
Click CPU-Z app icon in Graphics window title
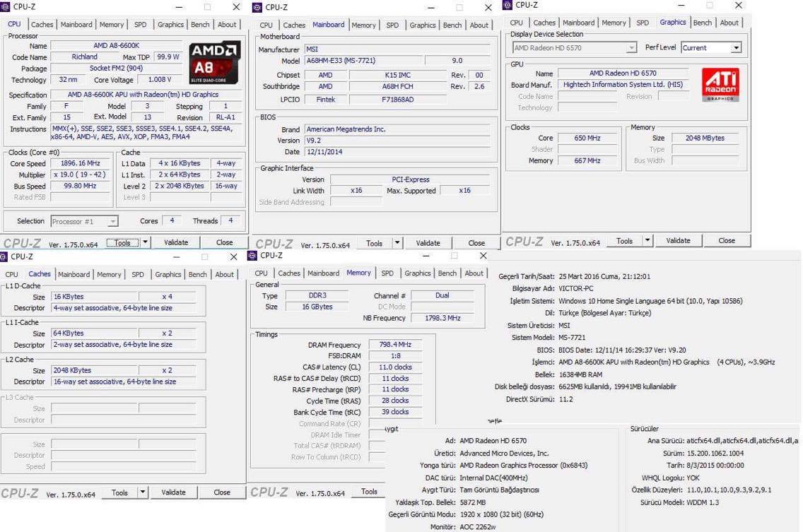(x=508, y=5)
